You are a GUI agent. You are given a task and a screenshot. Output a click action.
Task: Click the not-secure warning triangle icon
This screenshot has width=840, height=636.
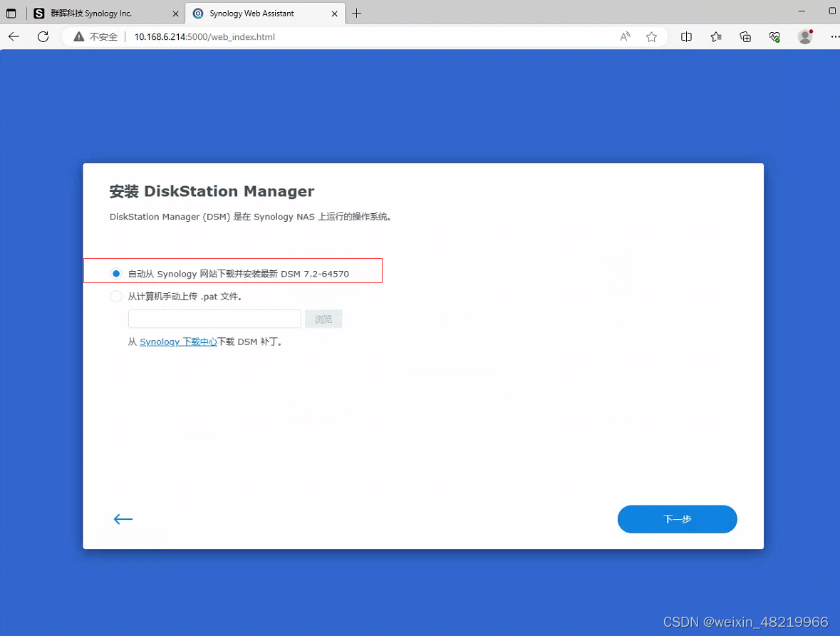[x=79, y=36]
